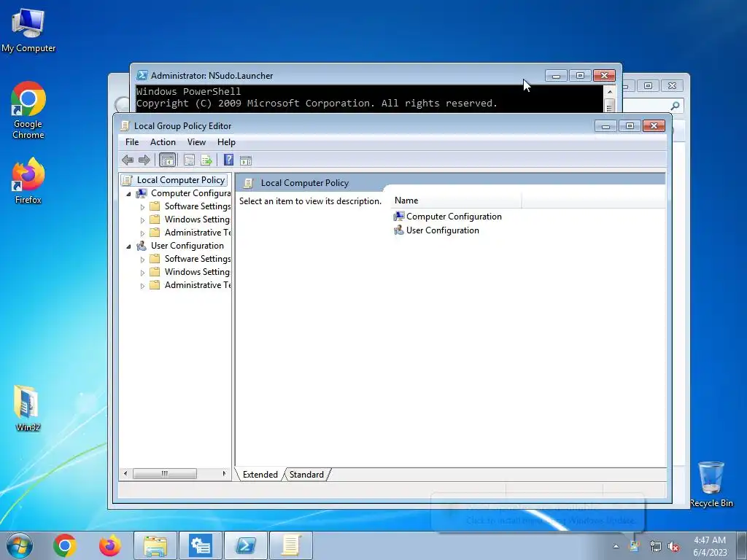Open the Win32 desktop folder
Image resolution: width=747 pixels, height=560 pixels.
tap(28, 408)
